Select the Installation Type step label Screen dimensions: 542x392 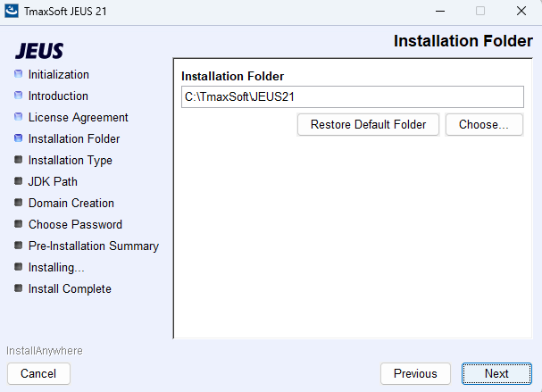click(71, 161)
